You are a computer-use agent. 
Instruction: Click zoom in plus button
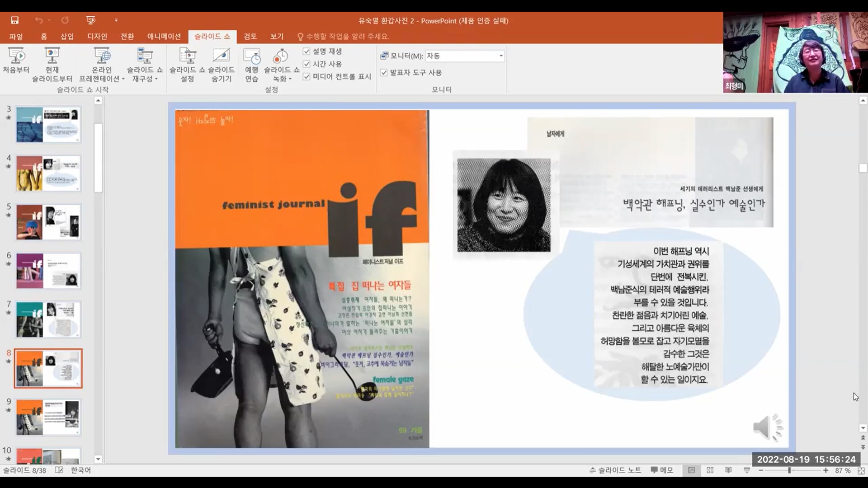pyautogui.click(x=826, y=470)
